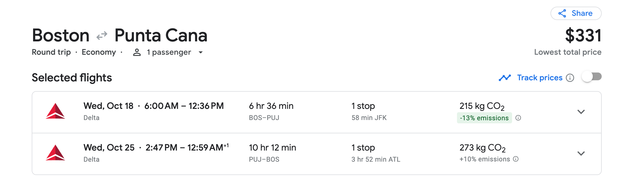Click the $331 lowest total price
The width and height of the screenshot is (644, 190).
coord(583,36)
